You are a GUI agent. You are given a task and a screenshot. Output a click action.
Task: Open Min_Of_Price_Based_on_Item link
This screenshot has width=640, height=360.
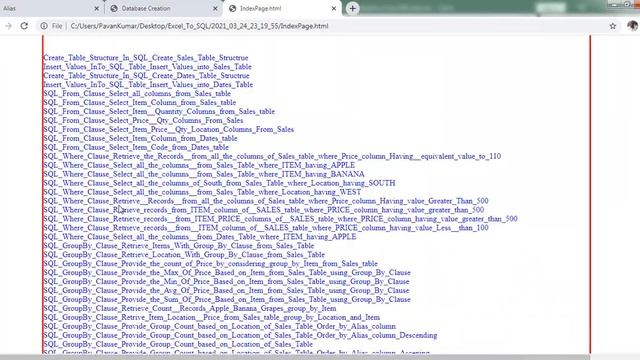(x=226, y=282)
